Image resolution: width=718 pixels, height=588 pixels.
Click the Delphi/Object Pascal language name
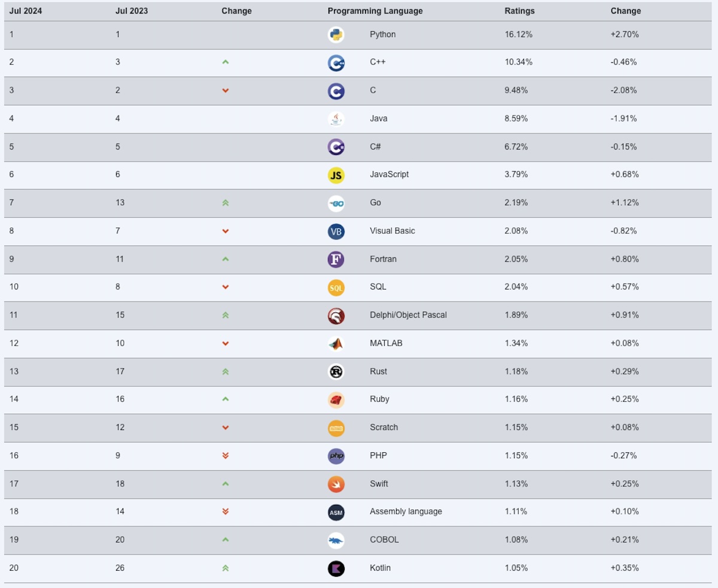click(x=408, y=315)
